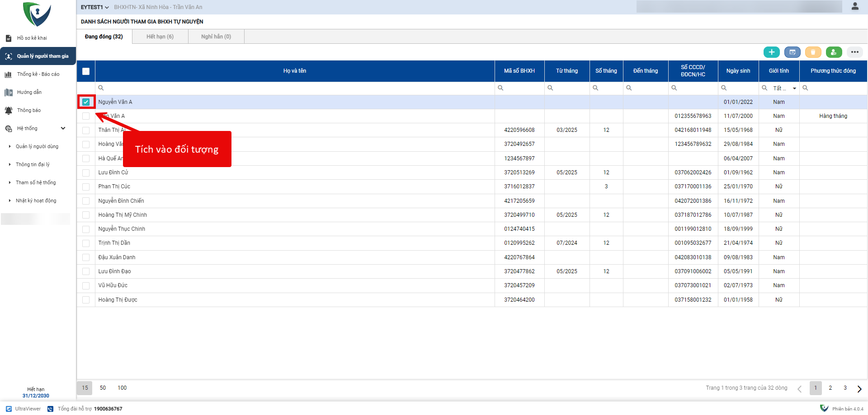Click the blue edit record icon button
The width and height of the screenshot is (868, 415).
[792, 52]
